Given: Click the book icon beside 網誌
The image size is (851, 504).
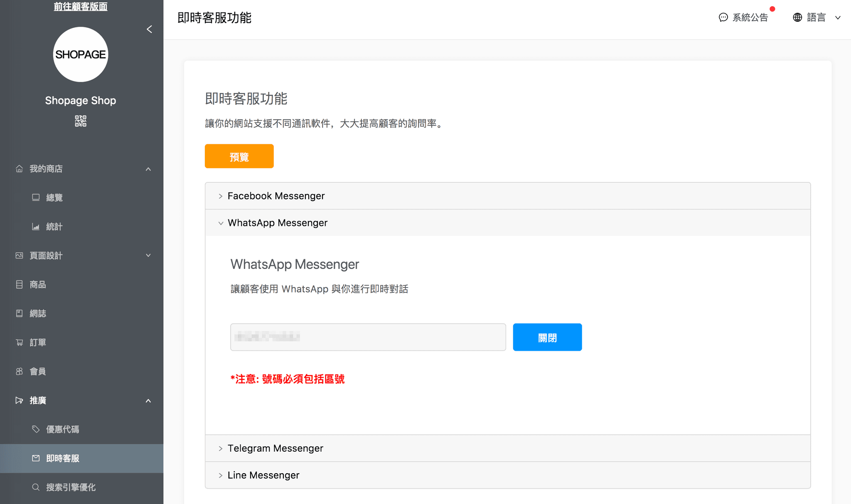Looking at the screenshot, I should tap(19, 313).
